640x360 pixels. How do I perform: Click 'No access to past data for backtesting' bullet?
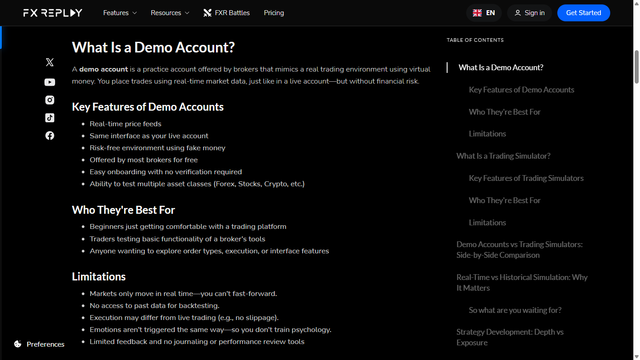[x=154, y=305]
